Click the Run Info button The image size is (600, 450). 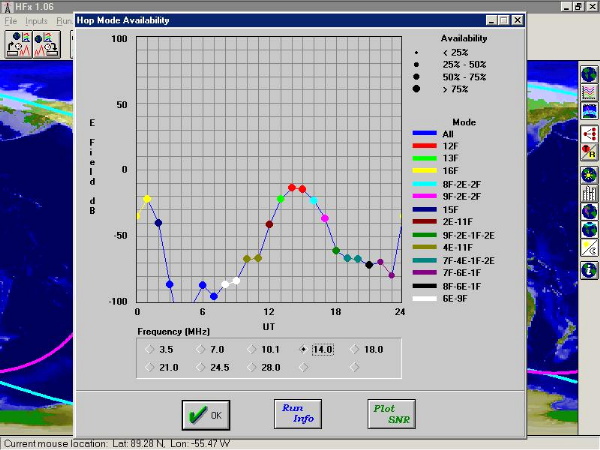pos(298,414)
